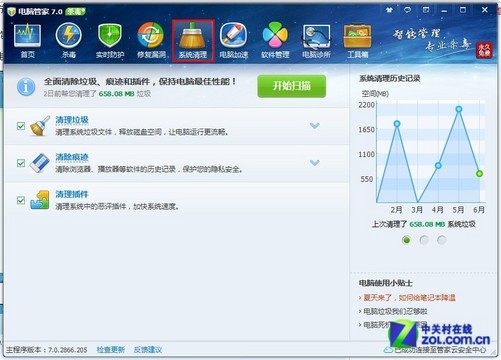This screenshot has width=501, height=360.
Task: Open the 电脑加速 rocket icon
Action: [234, 40]
